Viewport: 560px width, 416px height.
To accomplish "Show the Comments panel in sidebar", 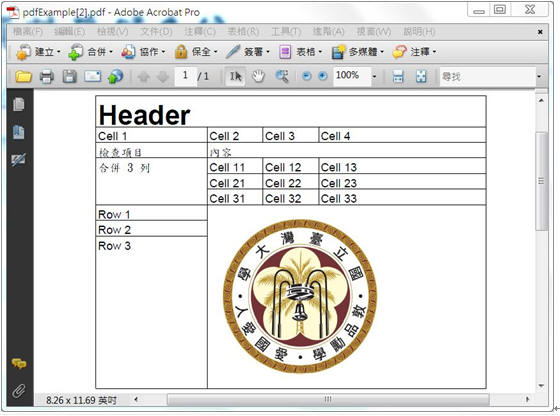I will [19, 364].
